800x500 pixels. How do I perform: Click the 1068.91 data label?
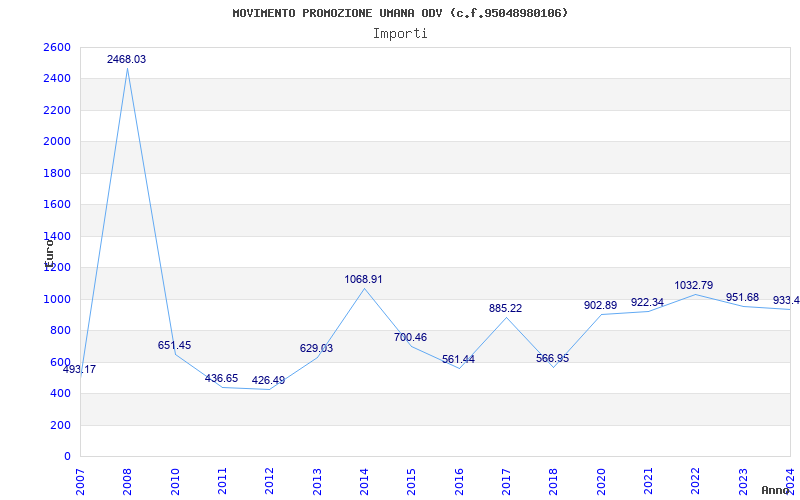[x=363, y=280]
